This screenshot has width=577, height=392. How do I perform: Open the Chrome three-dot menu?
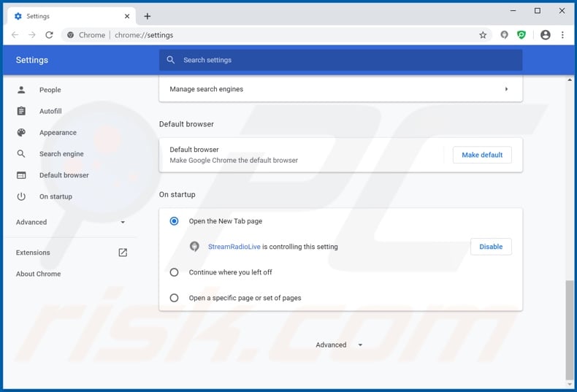pos(562,35)
